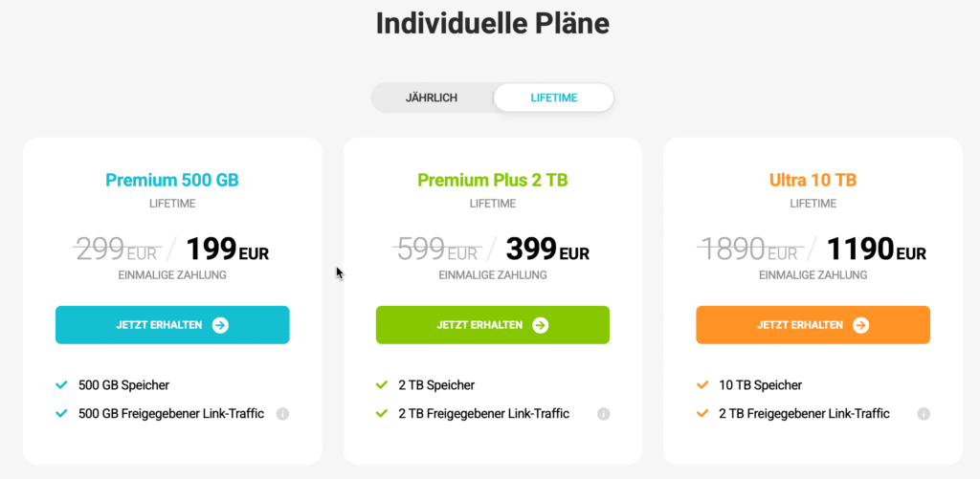
Task: Click info icon beside 500 GB Link-Traffic
Action: coord(282,414)
